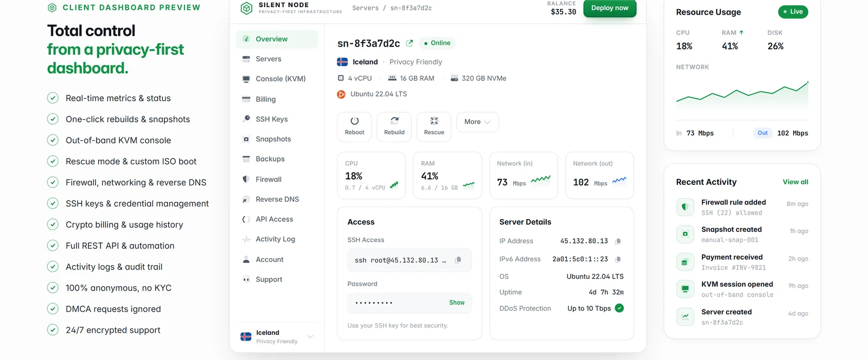Click the CPU sparkline chart icon
The image size is (868, 360).
click(394, 185)
